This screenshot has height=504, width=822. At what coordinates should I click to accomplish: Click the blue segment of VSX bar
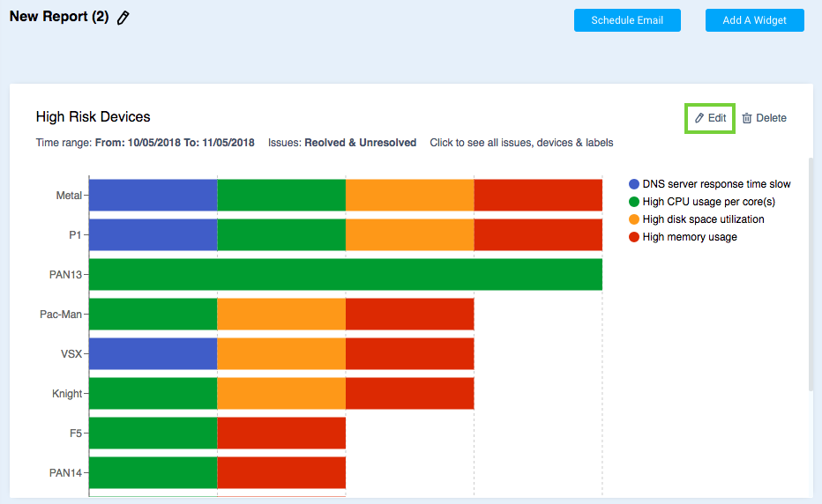pos(153,353)
